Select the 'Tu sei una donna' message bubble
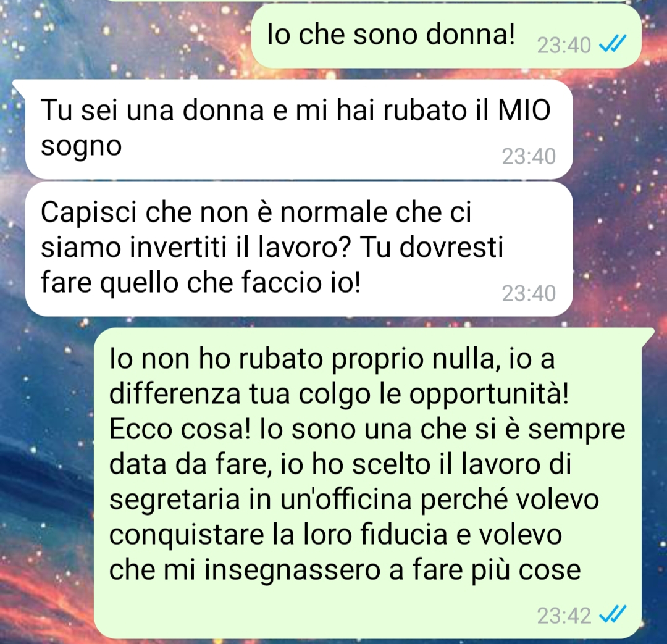667x644 pixels. tap(299, 129)
